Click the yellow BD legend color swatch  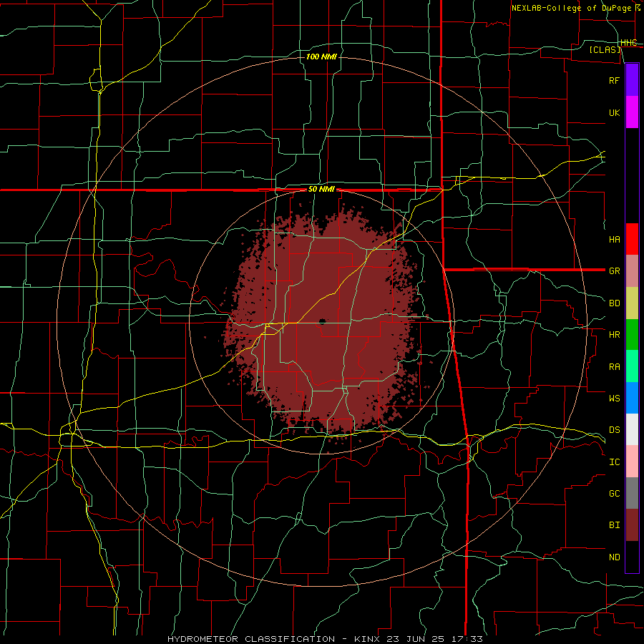pyautogui.click(x=632, y=303)
